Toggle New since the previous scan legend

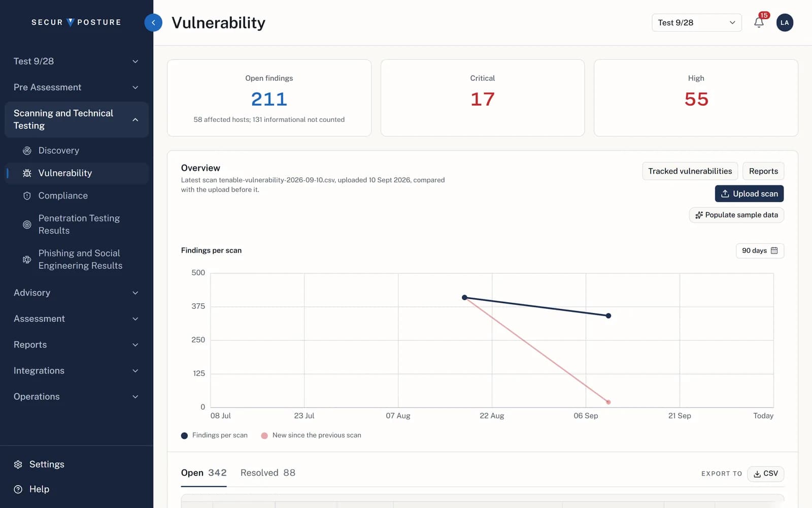click(x=311, y=435)
